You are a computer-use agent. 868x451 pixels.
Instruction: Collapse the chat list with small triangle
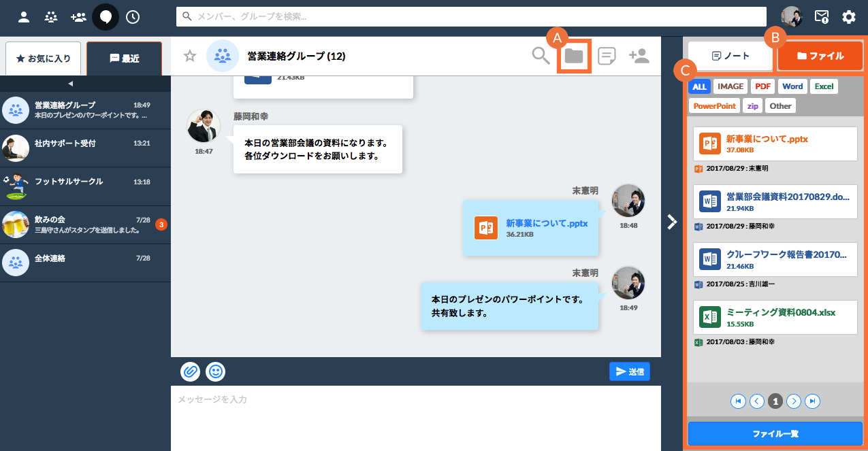[x=71, y=84]
